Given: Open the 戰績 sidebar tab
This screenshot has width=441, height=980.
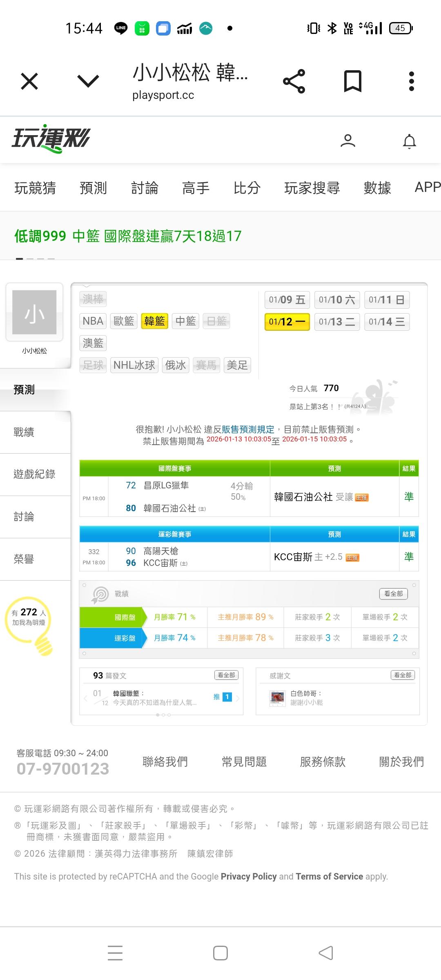Looking at the screenshot, I should (24, 432).
